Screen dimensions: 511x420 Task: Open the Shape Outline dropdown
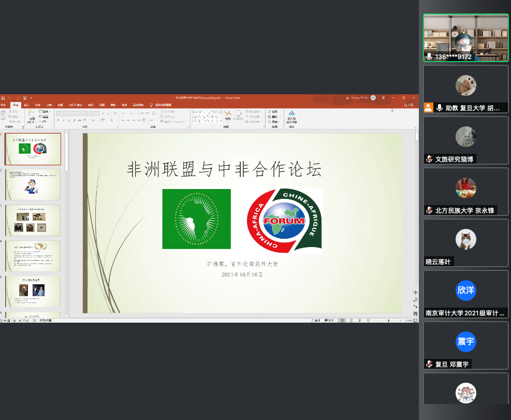tap(254, 117)
